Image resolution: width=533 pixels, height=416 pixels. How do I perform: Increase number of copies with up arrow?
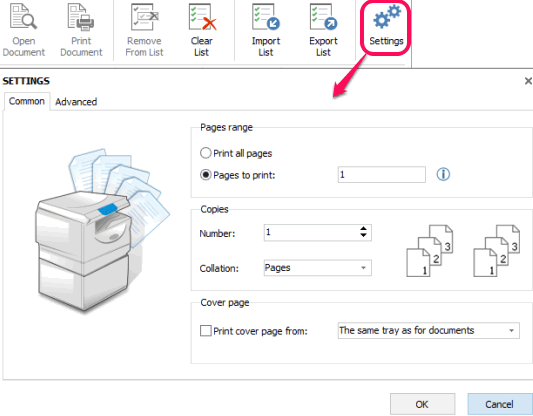(363, 228)
